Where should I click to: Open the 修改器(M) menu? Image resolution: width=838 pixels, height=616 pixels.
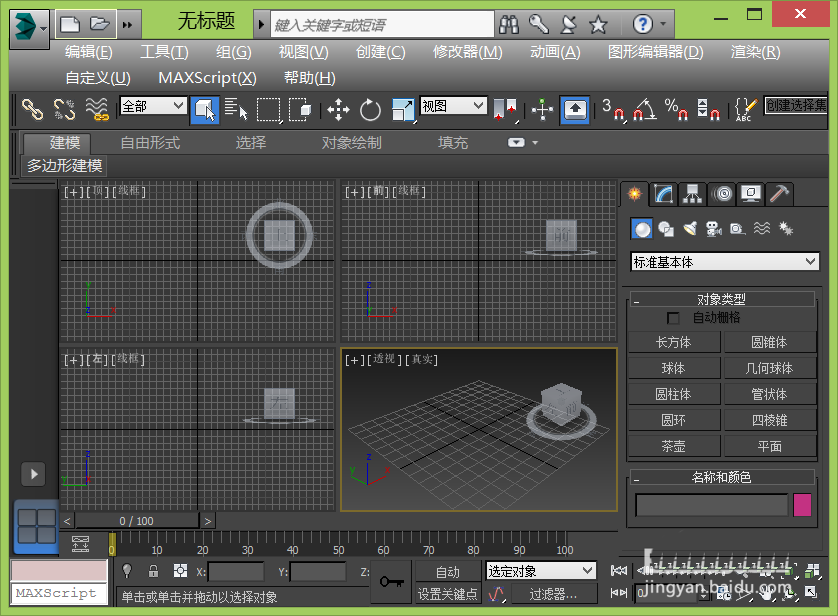(467, 52)
